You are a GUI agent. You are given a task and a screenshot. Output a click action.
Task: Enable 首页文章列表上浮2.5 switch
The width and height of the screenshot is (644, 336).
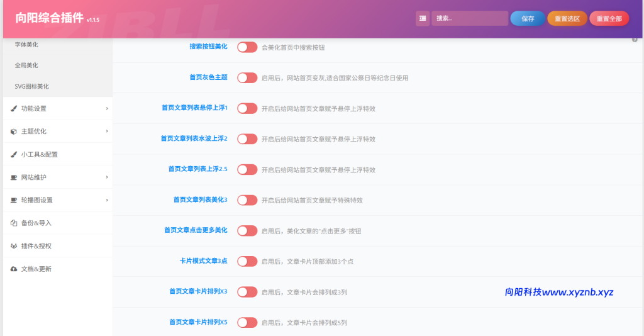coord(247,170)
